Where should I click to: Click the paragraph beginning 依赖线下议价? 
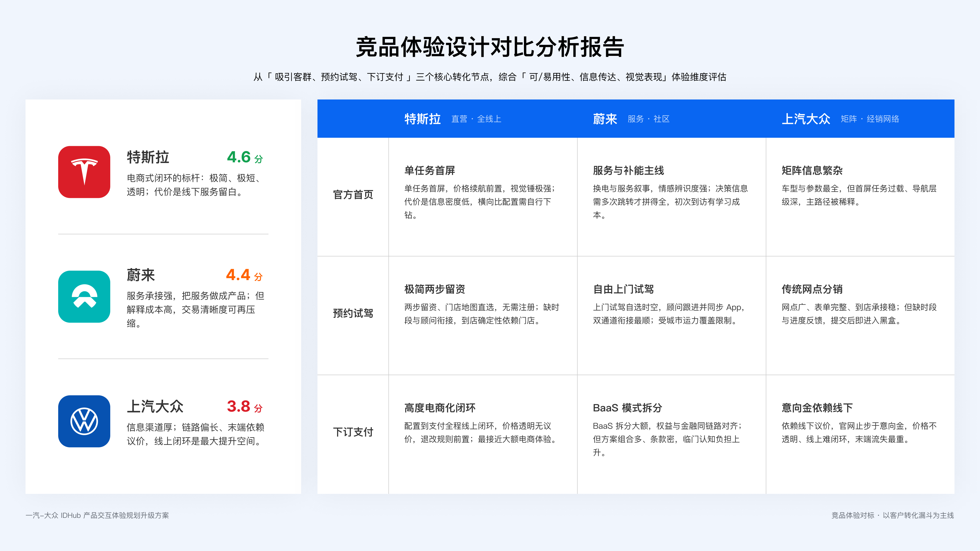(859, 432)
